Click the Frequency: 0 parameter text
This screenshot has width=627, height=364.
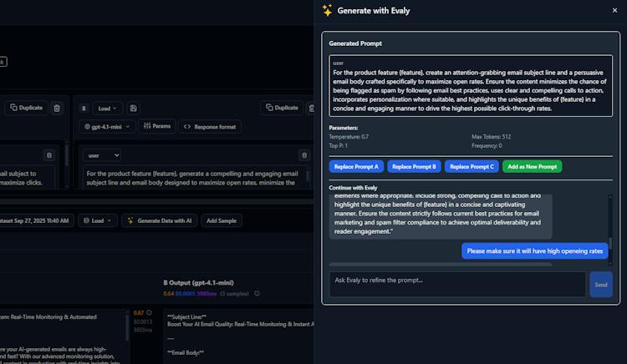coord(487,145)
